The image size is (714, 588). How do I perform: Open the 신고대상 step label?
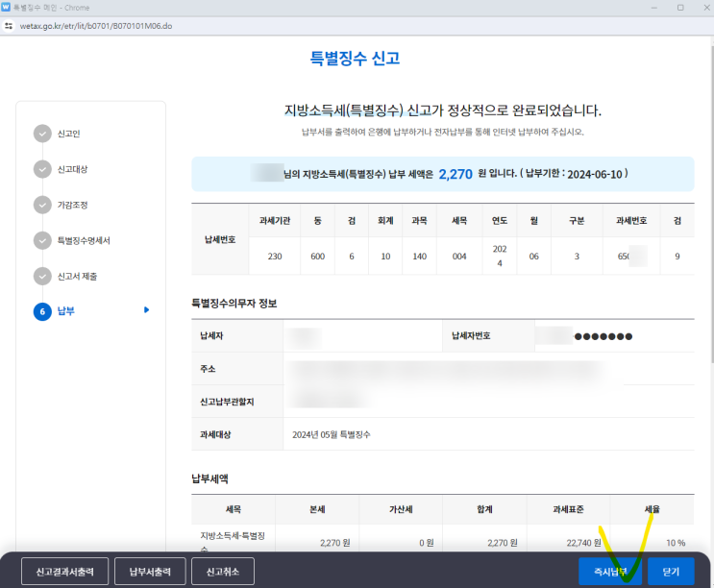tap(72, 169)
